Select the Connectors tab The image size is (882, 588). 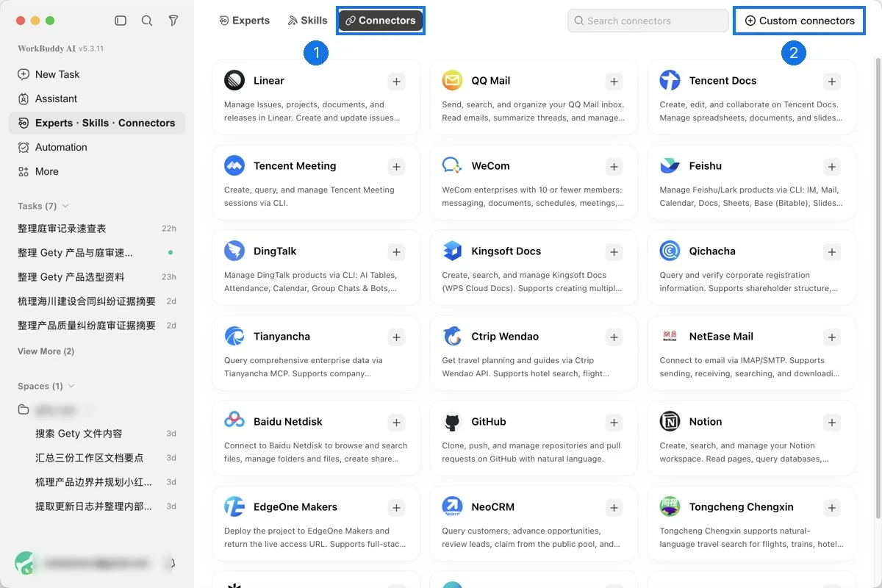click(x=381, y=21)
